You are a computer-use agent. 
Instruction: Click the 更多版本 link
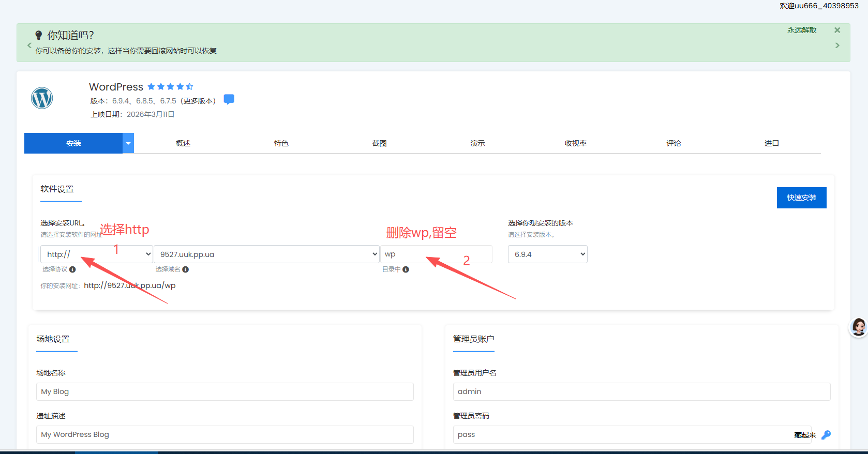coord(199,101)
